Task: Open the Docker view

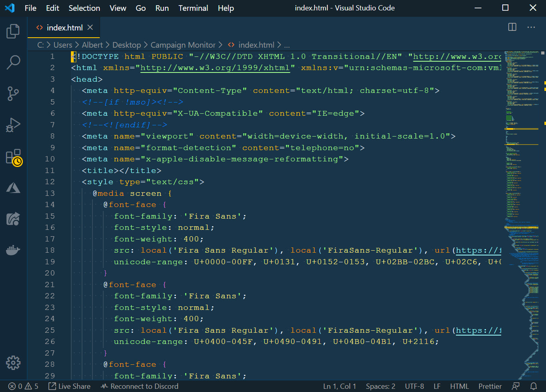Action: [13, 250]
